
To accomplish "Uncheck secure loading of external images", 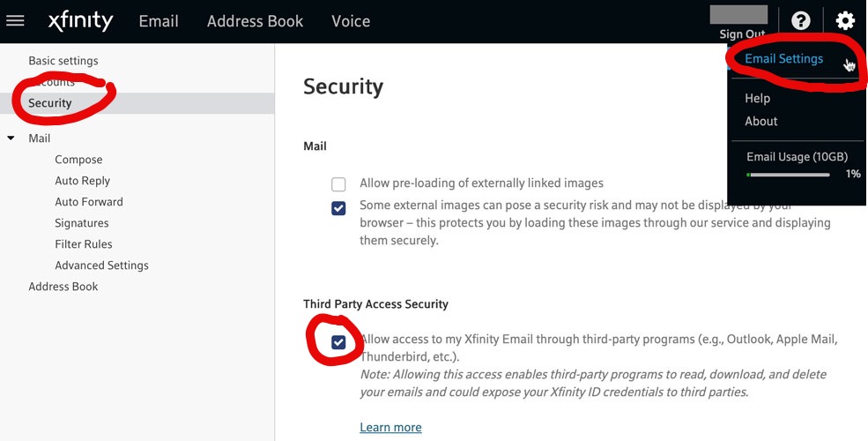I will tap(338, 208).
